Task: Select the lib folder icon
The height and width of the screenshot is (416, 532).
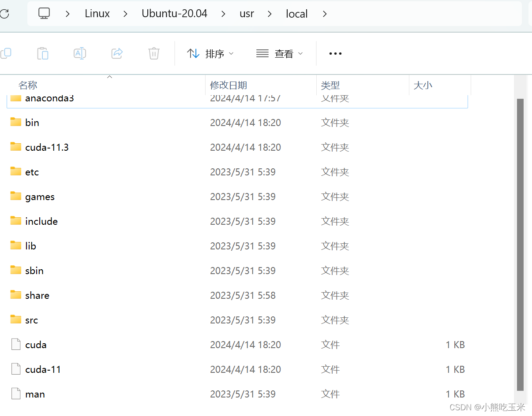Action: (16, 245)
